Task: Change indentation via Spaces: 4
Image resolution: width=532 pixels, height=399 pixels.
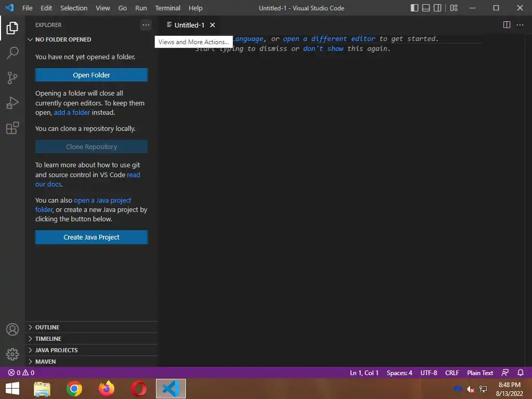Action: [400, 373]
